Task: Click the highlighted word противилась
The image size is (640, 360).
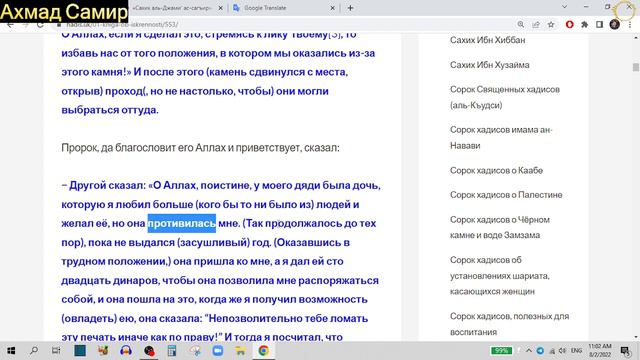Action: pyautogui.click(x=182, y=223)
